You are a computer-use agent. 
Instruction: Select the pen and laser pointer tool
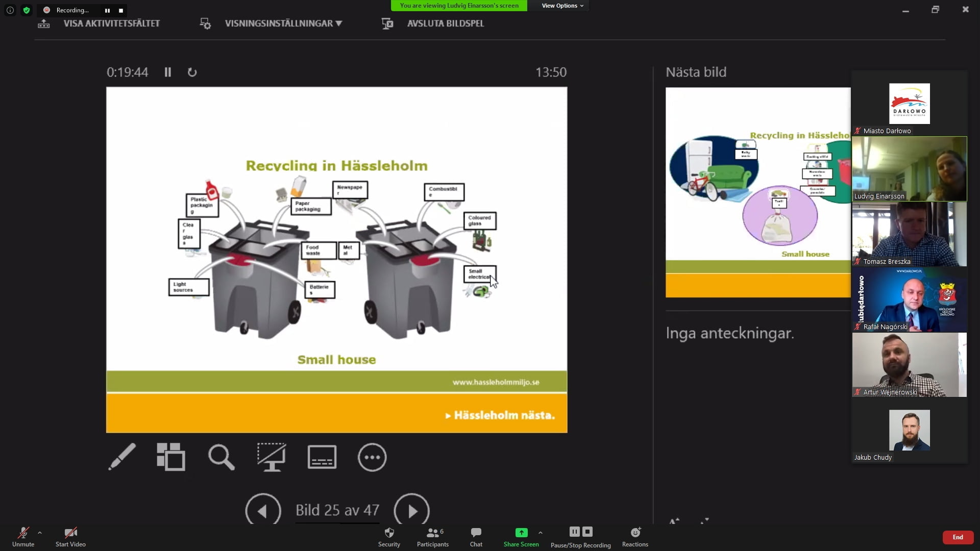pos(122,457)
